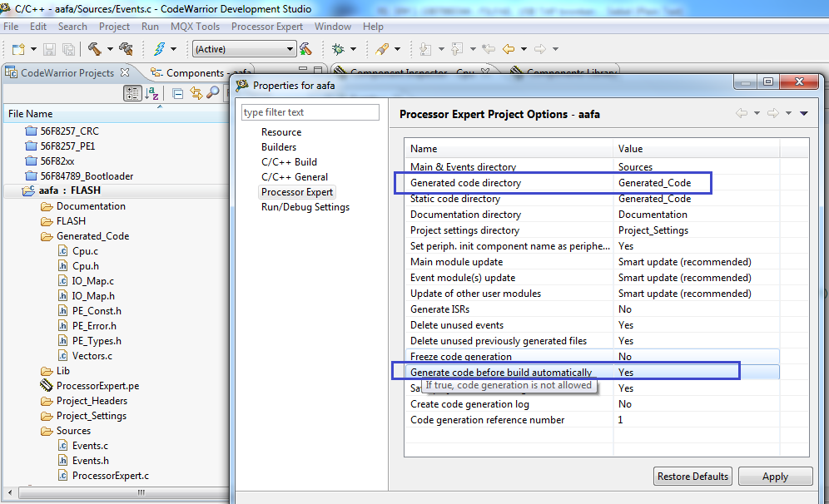Screen dimensions: 829x504
Task: Close the CodeWarrior Projects tab
Action: [x=125, y=72]
